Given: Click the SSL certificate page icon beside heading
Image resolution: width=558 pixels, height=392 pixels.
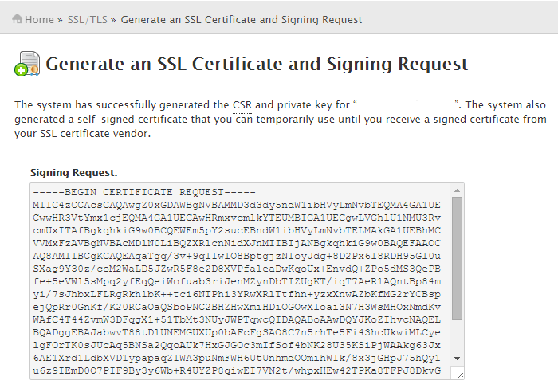Looking at the screenshot, I should [26, 64].
